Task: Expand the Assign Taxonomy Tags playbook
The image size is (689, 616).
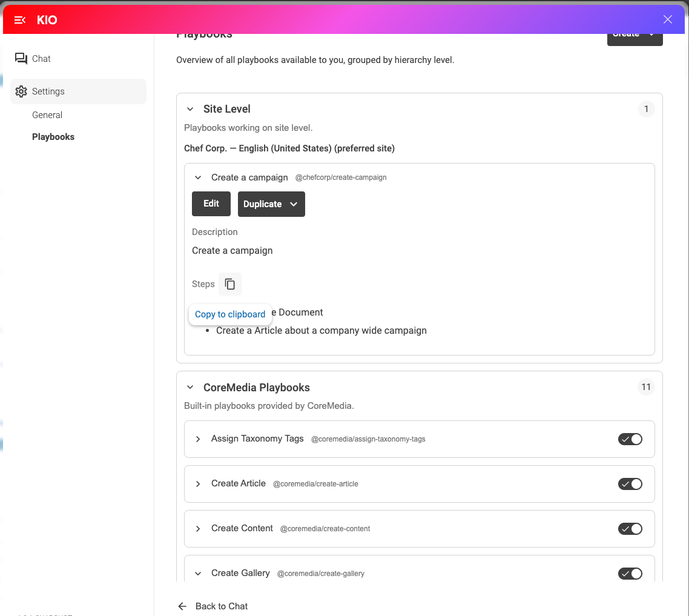Action: point(198,439)
